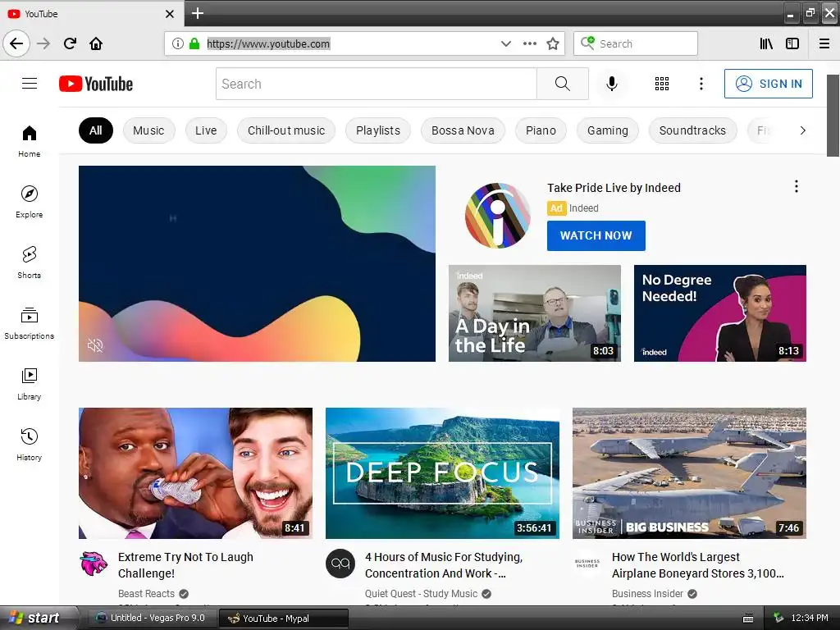Play the large Indeed ad video preview
The height and width of the screenshot is (630, 840).
pyautogui.click(x=257, y=263)
